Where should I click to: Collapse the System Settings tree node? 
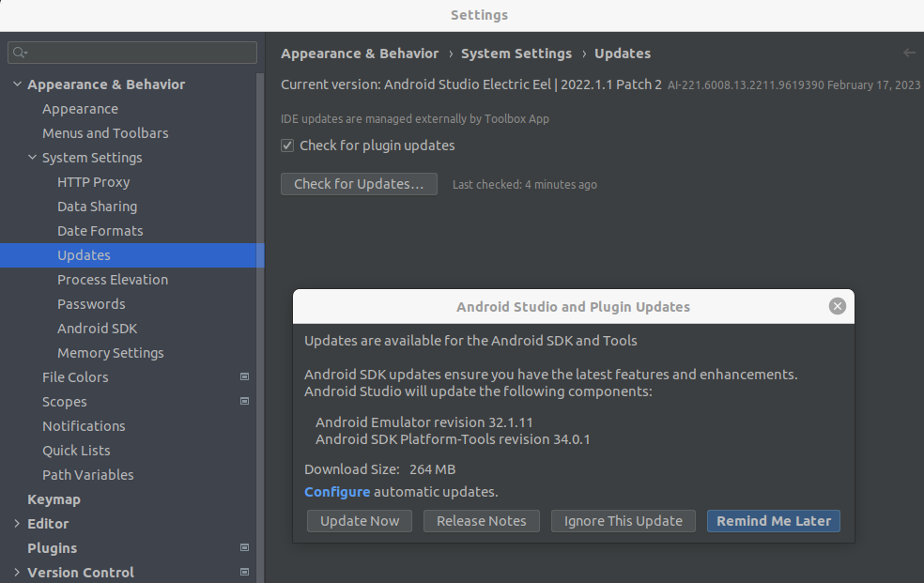(x=33, y=157)
